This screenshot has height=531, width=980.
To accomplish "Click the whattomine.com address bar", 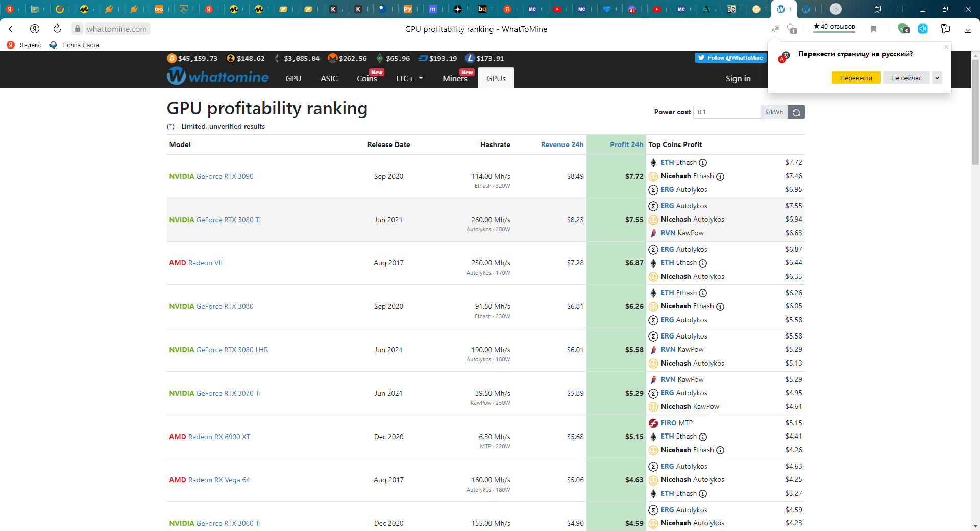I will [116, 29].
